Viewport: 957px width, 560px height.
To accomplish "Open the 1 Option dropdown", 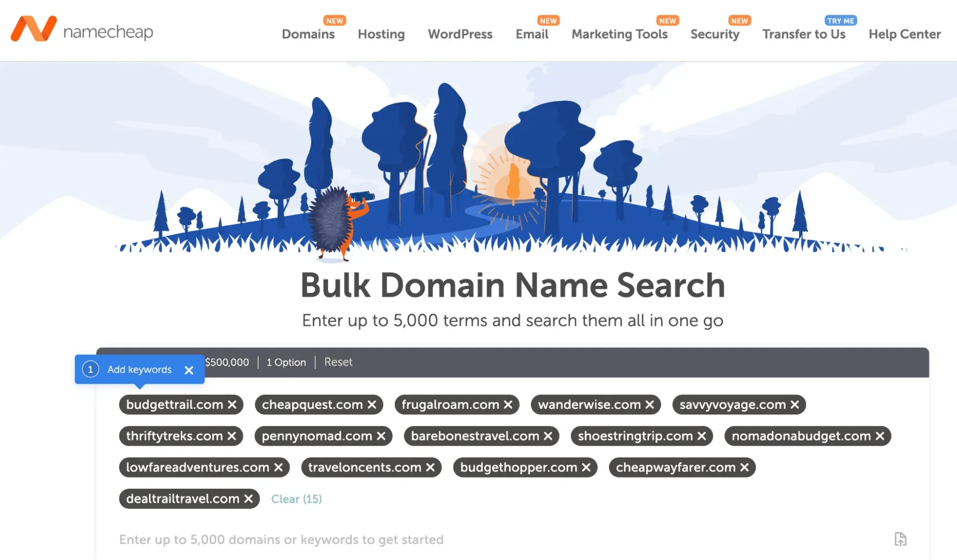I will click(286, 362).
